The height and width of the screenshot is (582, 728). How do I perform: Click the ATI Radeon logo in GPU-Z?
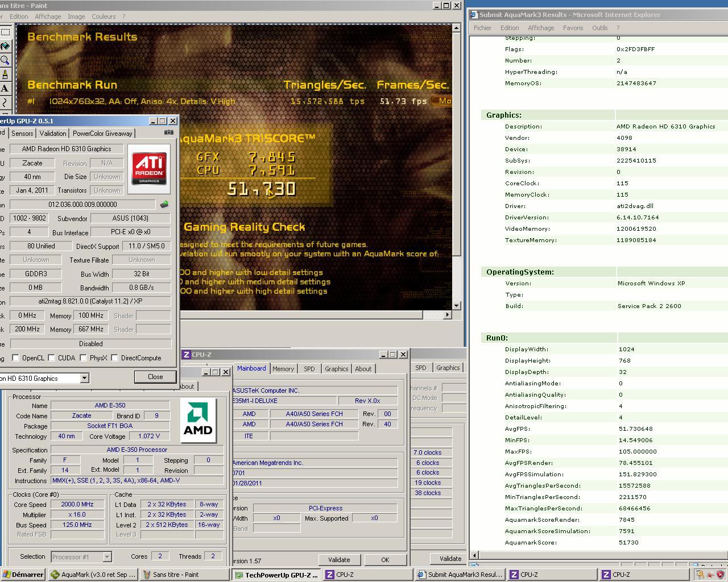coord(150,169)
